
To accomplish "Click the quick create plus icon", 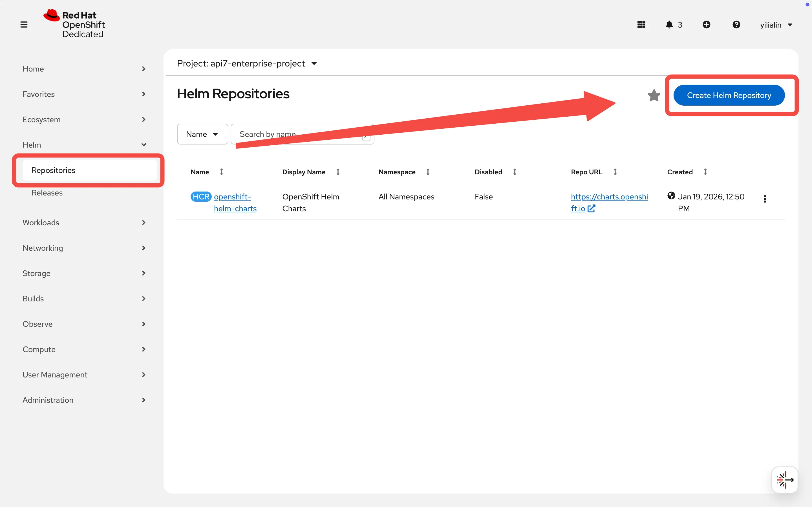I will [707, 25].
